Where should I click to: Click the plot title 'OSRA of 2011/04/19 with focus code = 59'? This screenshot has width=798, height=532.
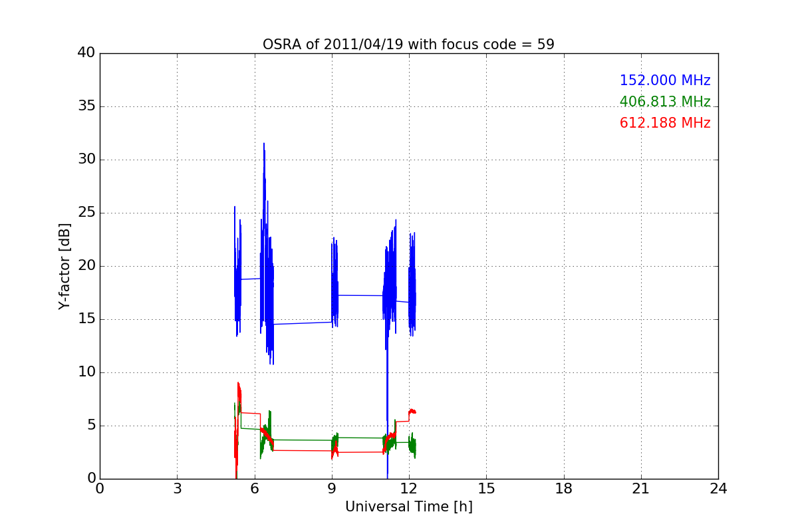pos(408,45)
